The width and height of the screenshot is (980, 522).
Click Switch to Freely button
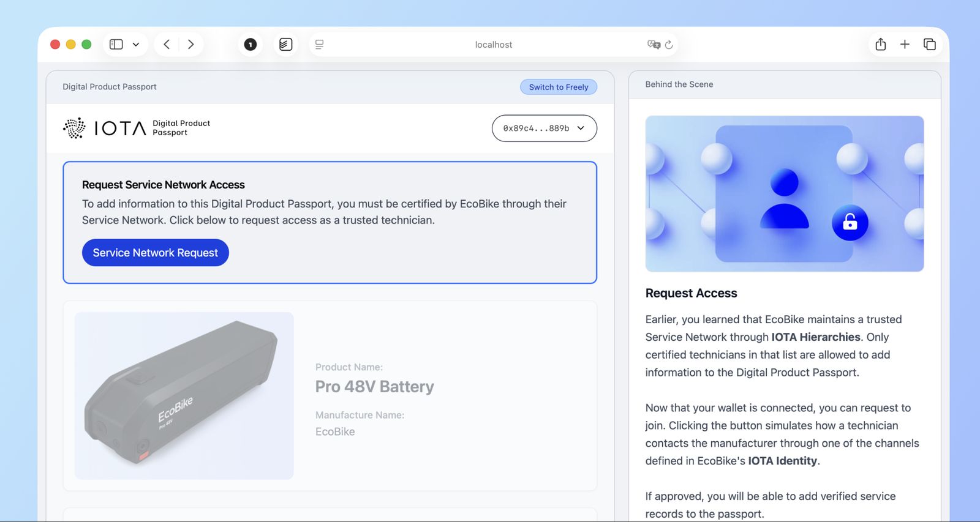(x=559, y=87)
